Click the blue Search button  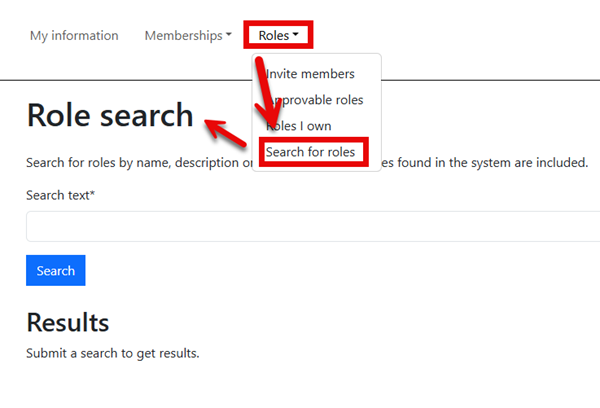pos(56,270)
